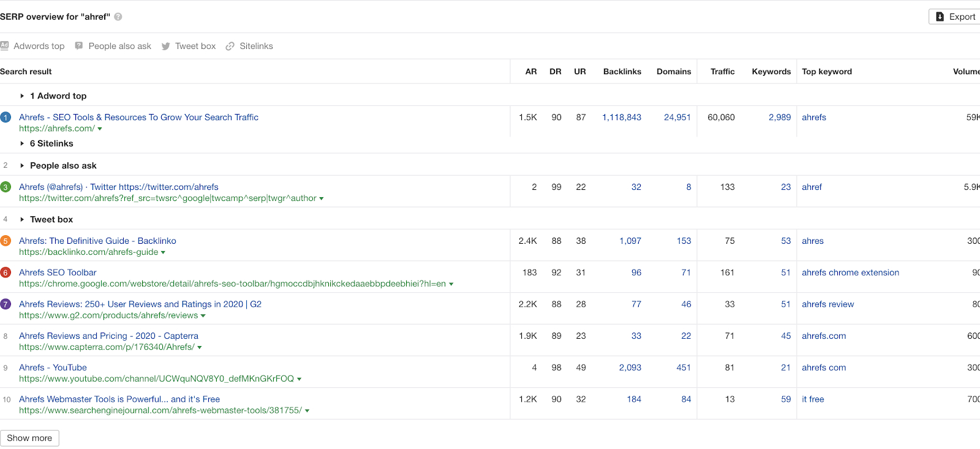Select People also ask feature label
The width and height of the screenshot is (980, 449).
tap(120, 46)
